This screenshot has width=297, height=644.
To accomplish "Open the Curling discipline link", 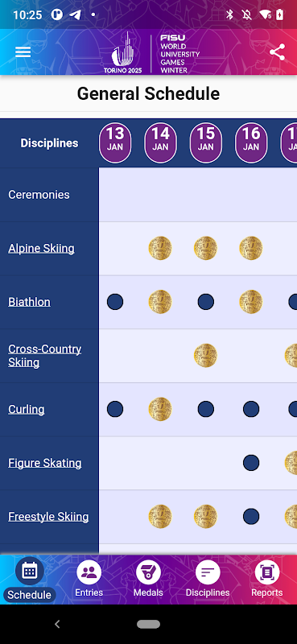I will pos(27,409).
